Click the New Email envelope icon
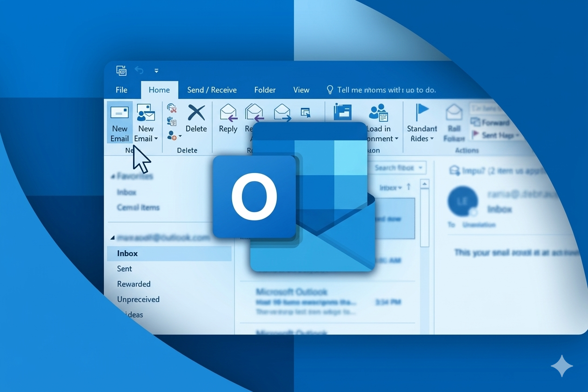Viewport: 588px width, 392px height. point(120,113)
